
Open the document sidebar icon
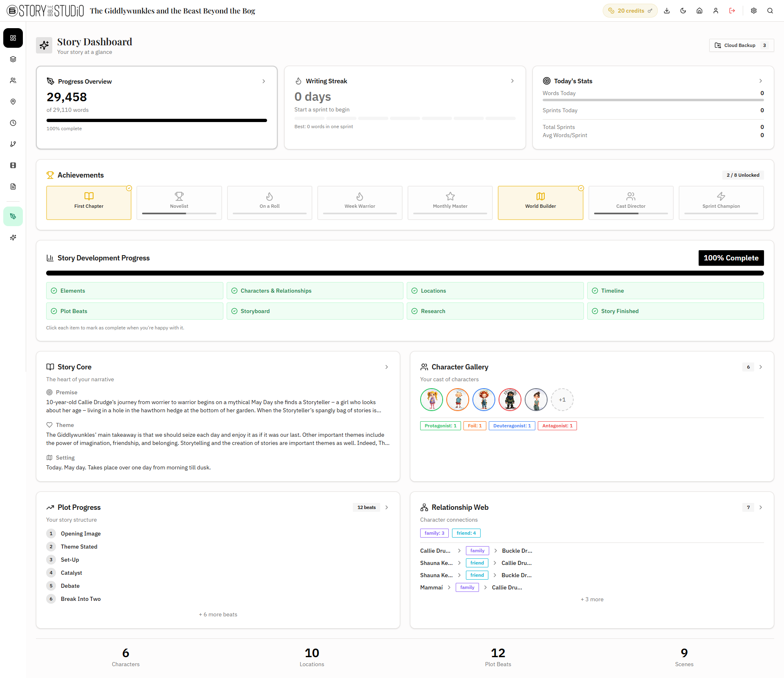click(13, 187)
